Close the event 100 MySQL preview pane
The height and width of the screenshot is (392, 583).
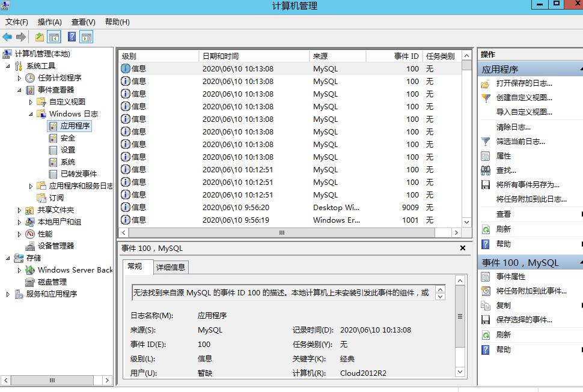click(463, 248)
